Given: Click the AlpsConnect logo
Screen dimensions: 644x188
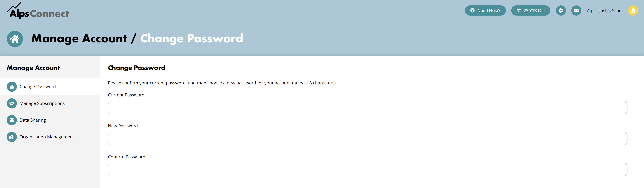Looking at the screenshot, I should coord(38,11).
